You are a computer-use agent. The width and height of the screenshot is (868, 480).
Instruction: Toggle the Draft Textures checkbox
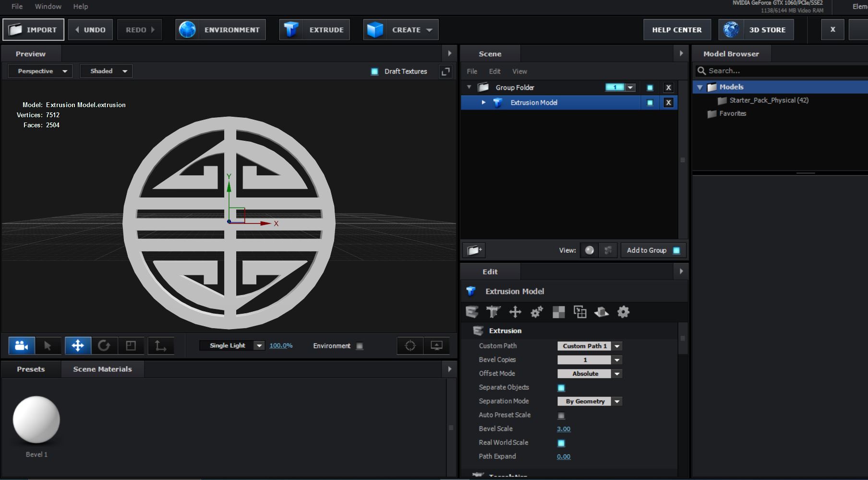point(374,72)
